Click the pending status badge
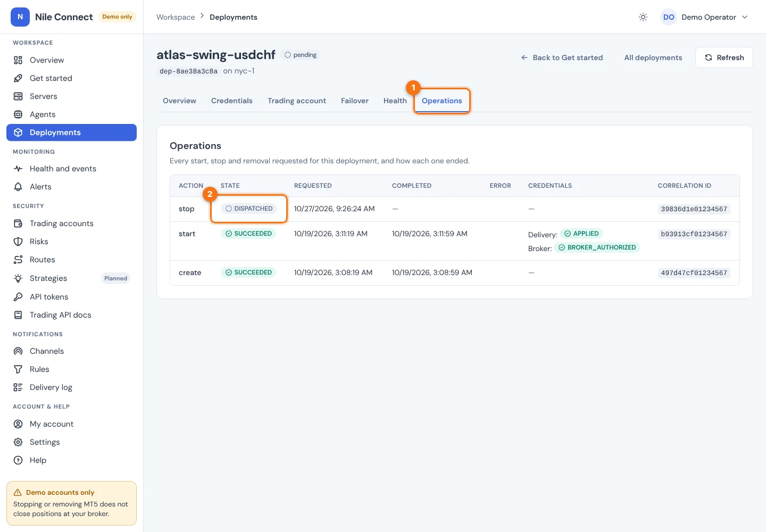The image size is (766, 532). (301, 55)
